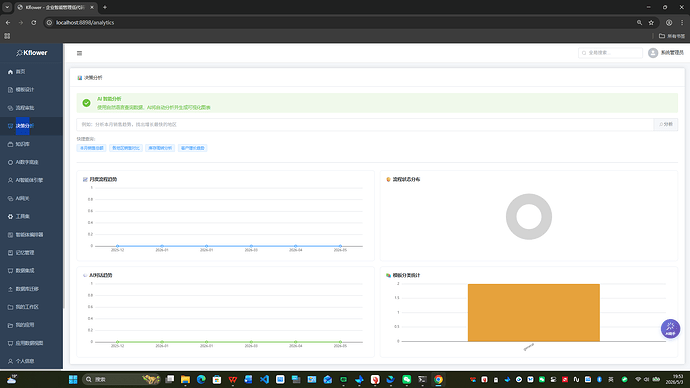
Task: Click the green check icon in AI banner
Action: coord(86,103)
